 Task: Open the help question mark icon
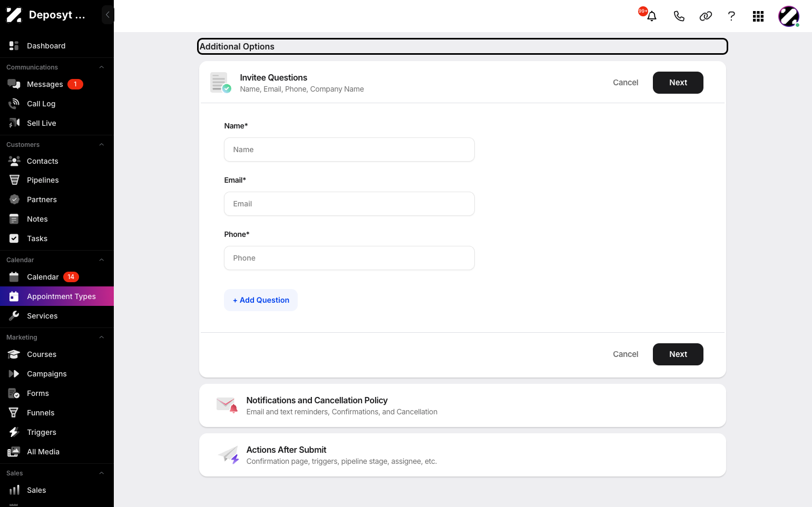tap(731, 16)
